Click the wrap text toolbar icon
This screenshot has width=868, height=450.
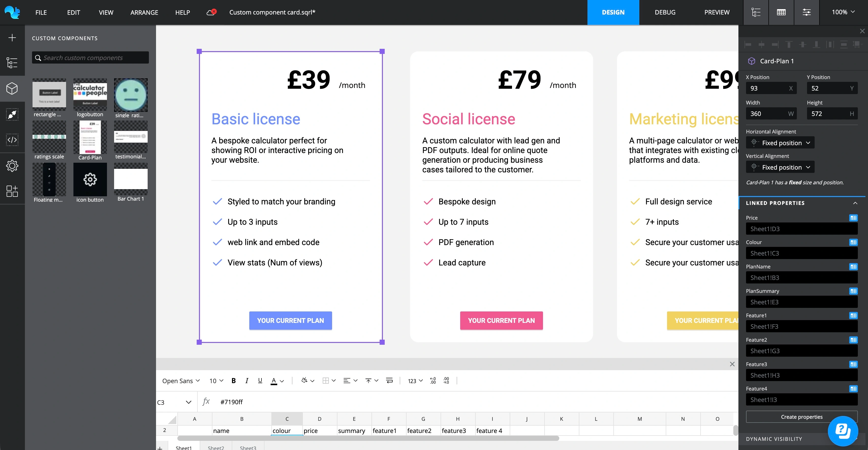[389, 381]
